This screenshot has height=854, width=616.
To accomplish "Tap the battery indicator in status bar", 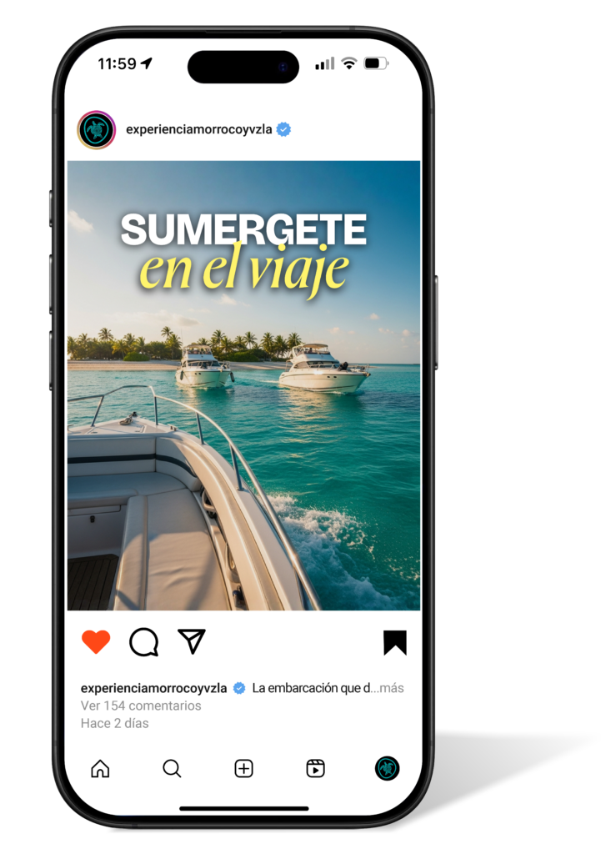I will coord(376,63).
